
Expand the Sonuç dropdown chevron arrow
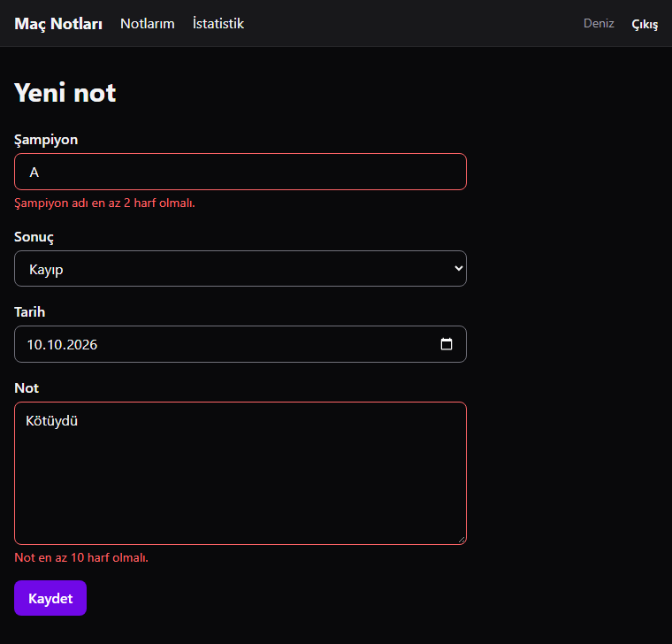[x=458, y=268]
